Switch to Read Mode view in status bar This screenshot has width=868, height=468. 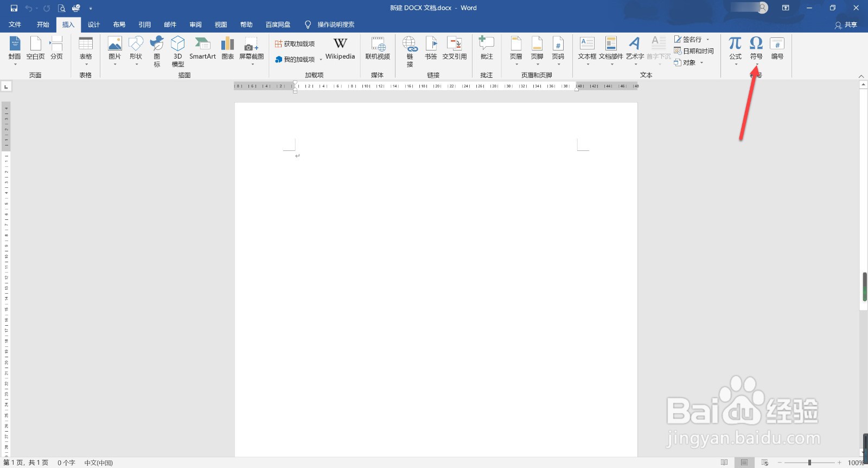pos(724,463)
